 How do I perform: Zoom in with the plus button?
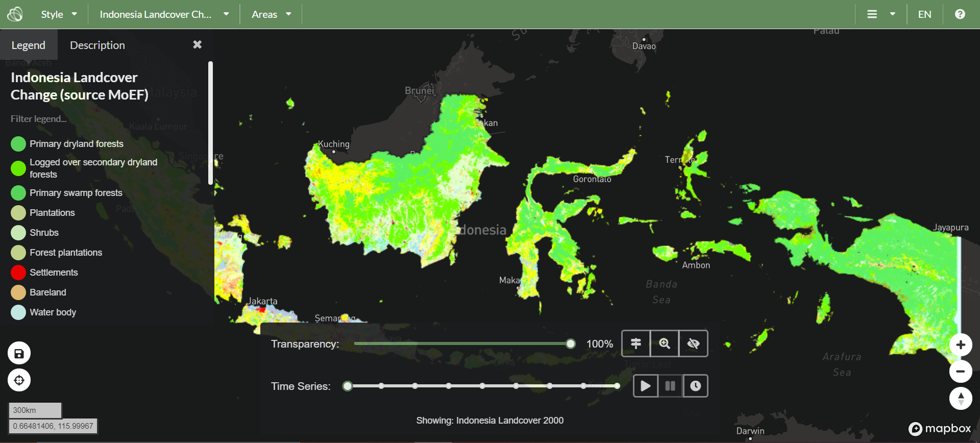click(x=960, y=345)
